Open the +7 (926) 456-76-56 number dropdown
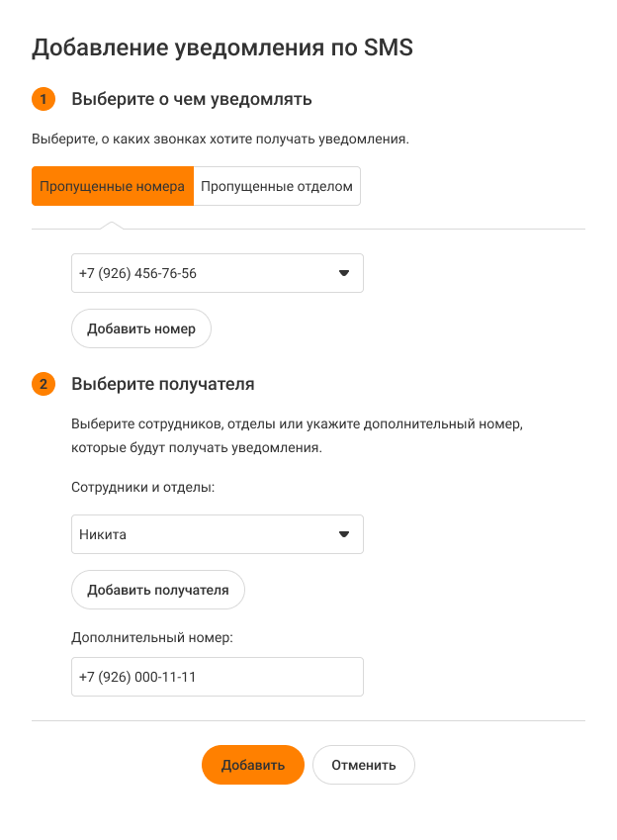Viewport: 617px width, 840px height. (x=208, y=273)
